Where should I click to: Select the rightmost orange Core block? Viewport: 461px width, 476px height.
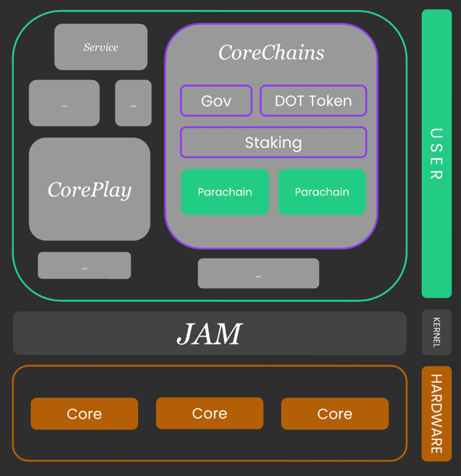(x=335, y=414)
